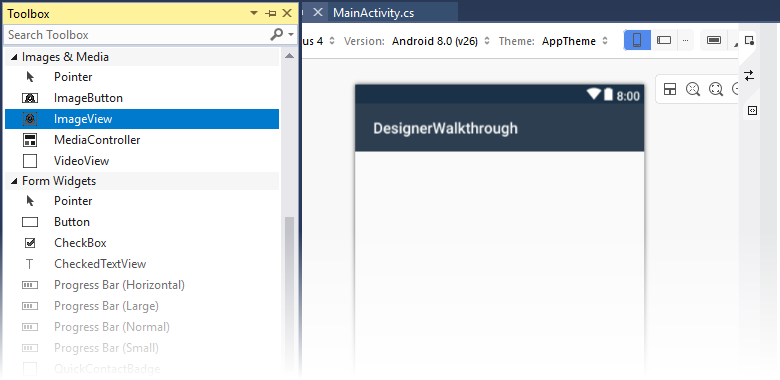780x380 pixels.
Task: Choose Progress Bar (Horizontal) widget
Action: [142, 285]
